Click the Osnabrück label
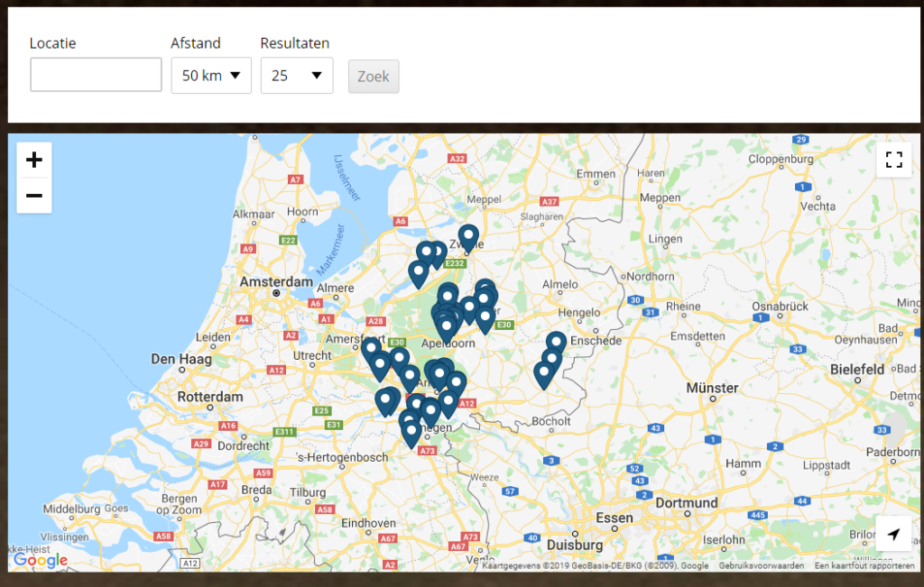This screenshot has height=587, width=924. (x=781, y=307)
